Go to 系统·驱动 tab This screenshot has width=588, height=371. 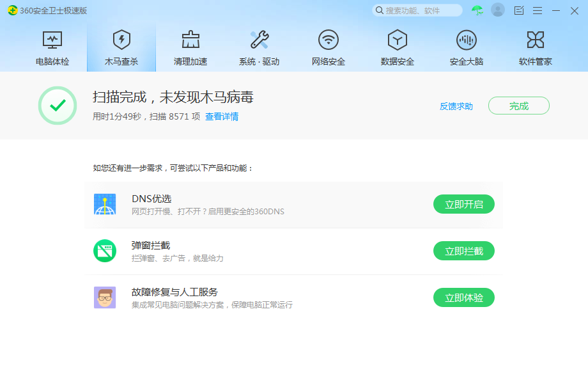point(259,48)
